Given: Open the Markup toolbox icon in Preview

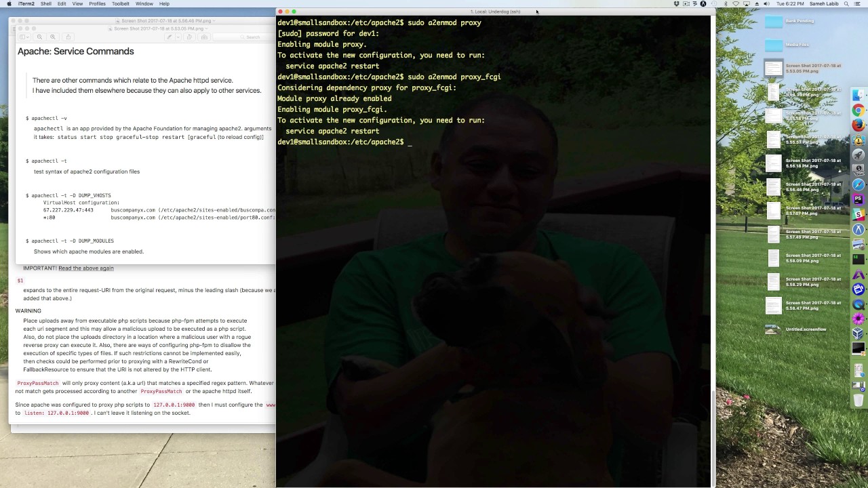Looking at the screenshot, I should click(x=204, y=37).
